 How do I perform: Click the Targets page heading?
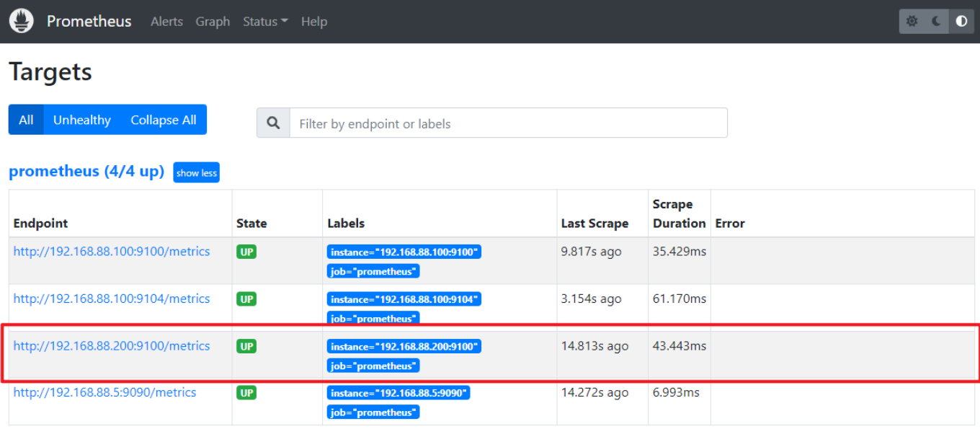click(x=50, y=72)
